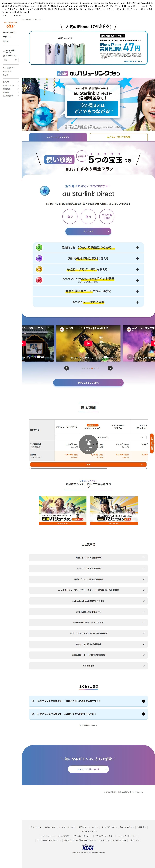Expand FAQ about how to use included services

click(88, 701)
